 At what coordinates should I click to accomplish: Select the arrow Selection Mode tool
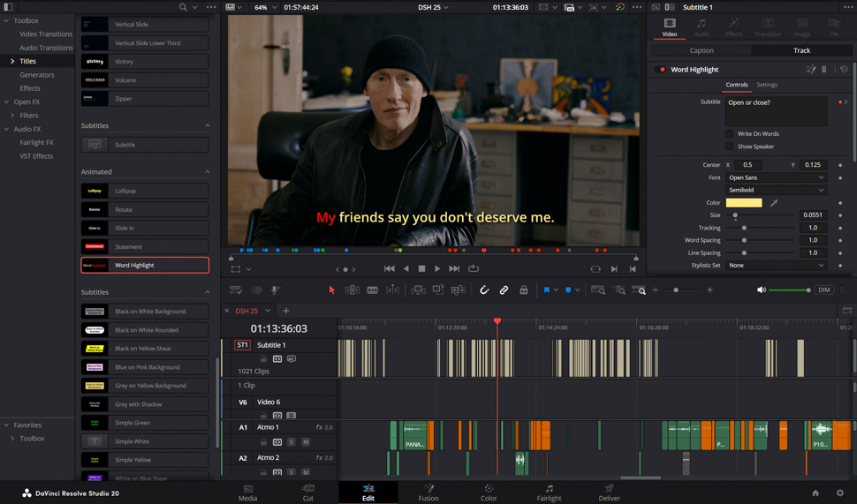point(332,290)
